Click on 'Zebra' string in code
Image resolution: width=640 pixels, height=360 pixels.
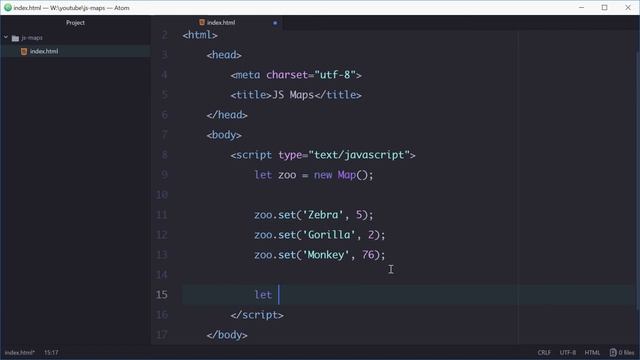323,215
